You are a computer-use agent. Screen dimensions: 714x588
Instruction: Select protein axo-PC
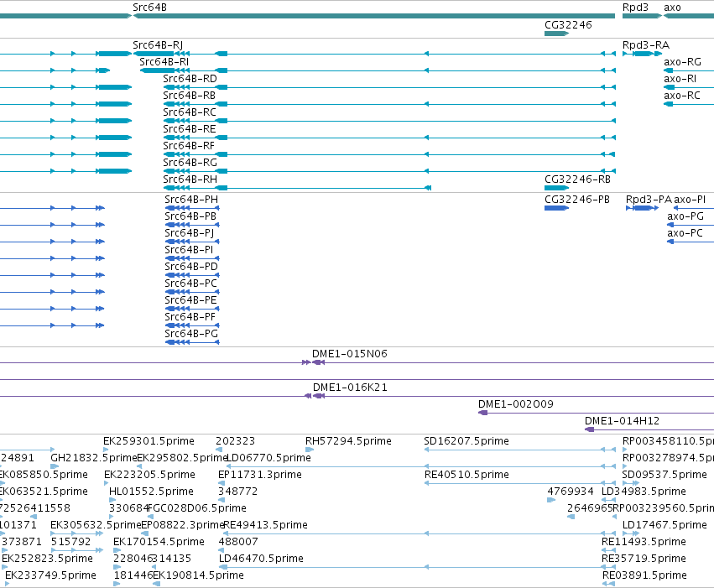click(685, 233)
